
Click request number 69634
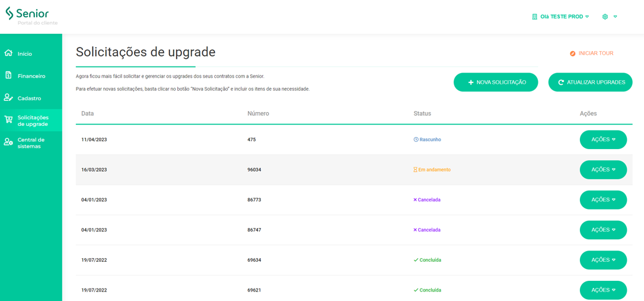[x=254, y=260]
